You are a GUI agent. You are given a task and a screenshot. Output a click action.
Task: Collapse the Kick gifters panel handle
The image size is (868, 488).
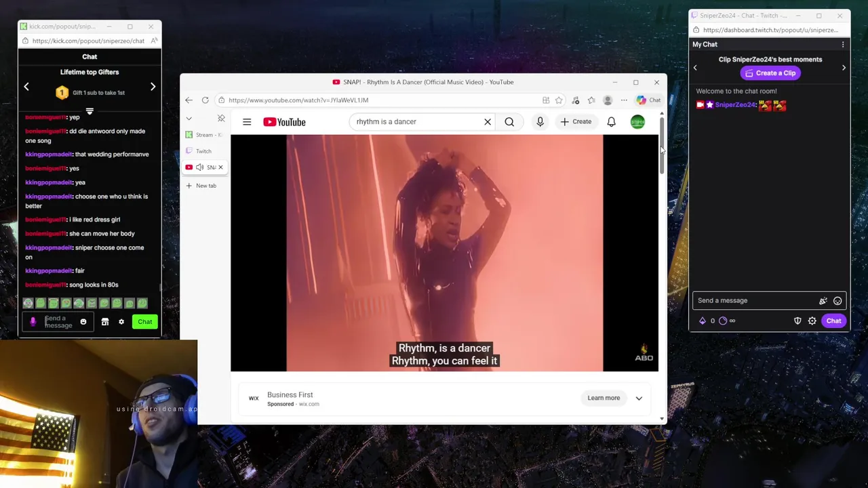point(90,111)
